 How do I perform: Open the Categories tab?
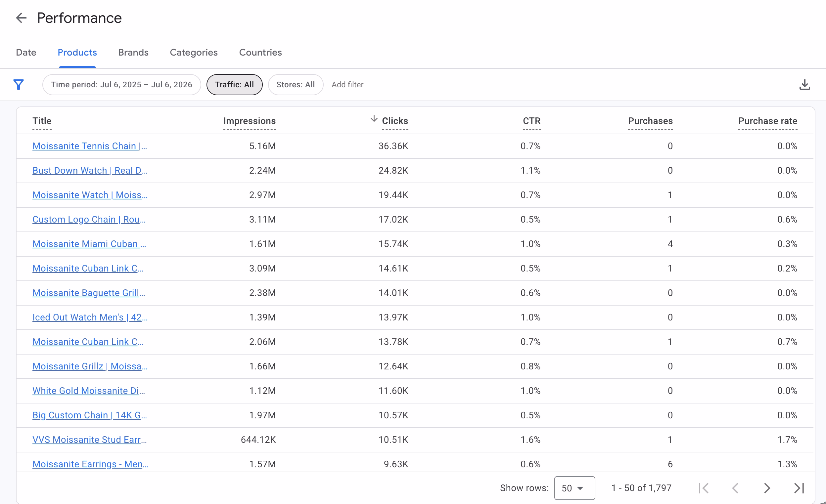tap(194, 53)
